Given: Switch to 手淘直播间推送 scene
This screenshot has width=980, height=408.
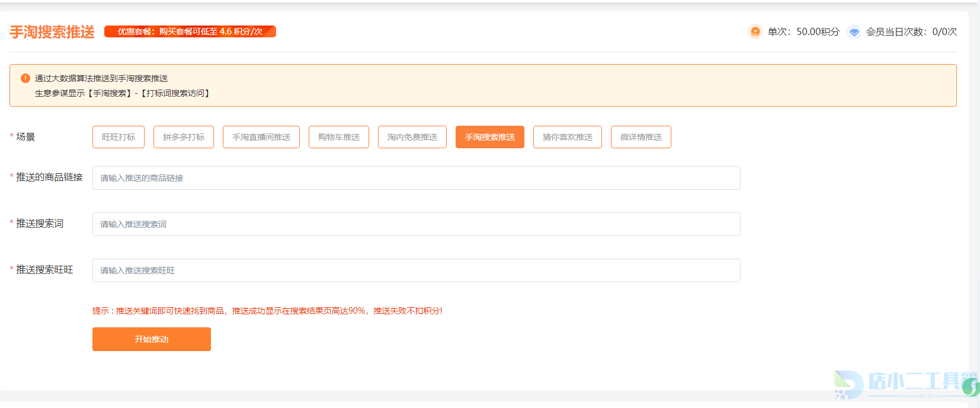Looking at the screenshot, I should [x=261, y=137].
